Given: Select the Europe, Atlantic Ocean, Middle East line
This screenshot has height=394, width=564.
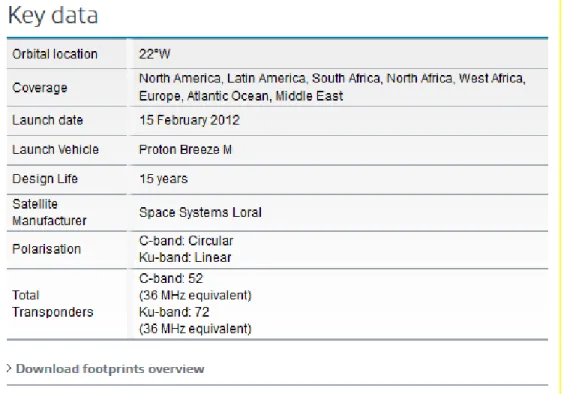Looking at the screenshot, I should pos(241,96).
